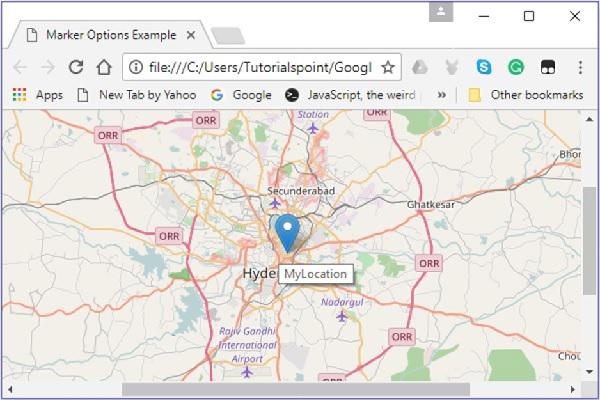This screenshot has width=600, height=400.
Task: Open the black-and-white extension icon
Action: [548, 67]
